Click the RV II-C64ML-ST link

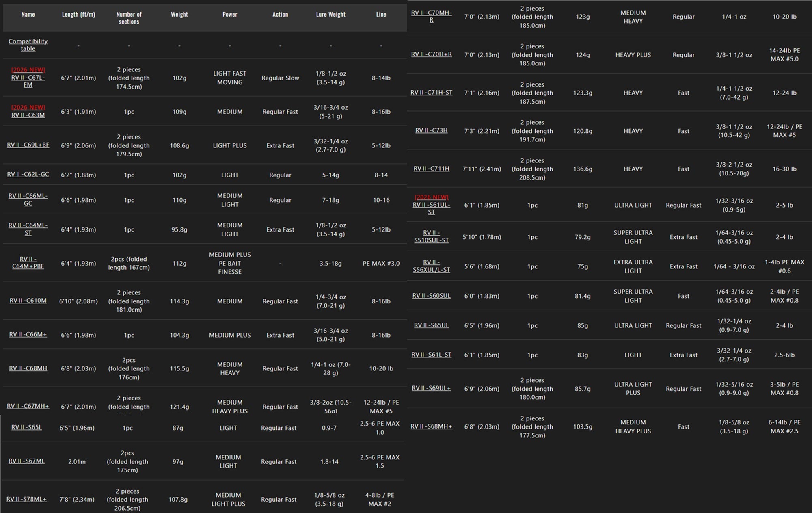(x=28, y=229)
